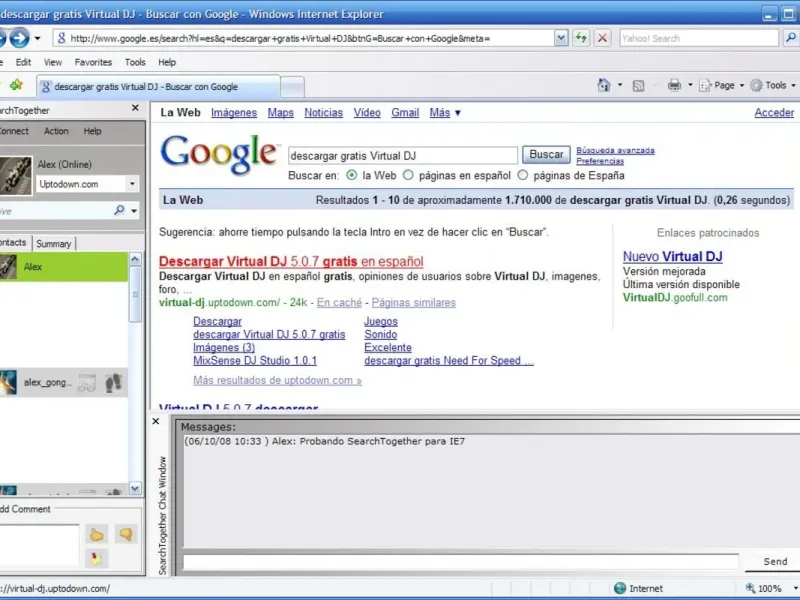Click the add to favorites star icon
800x600 pixels.
pos(16,85)
